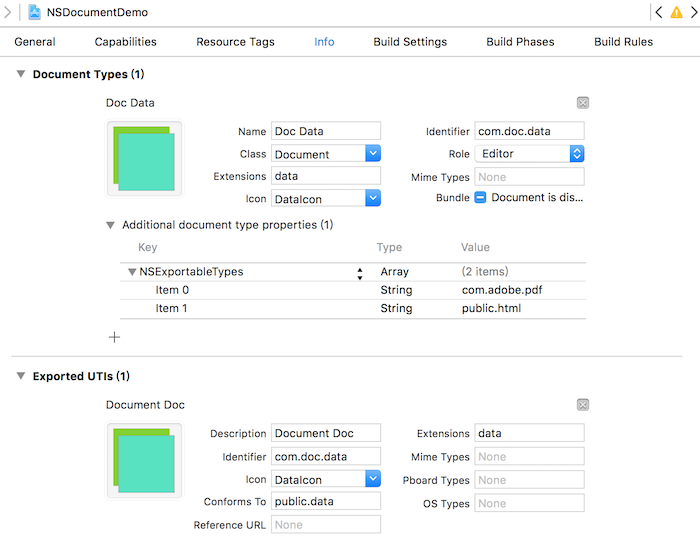The width and height of the screenshot is (700, 545).
Task: Open the Role Editor dropdown
Action: coord(576,154)
